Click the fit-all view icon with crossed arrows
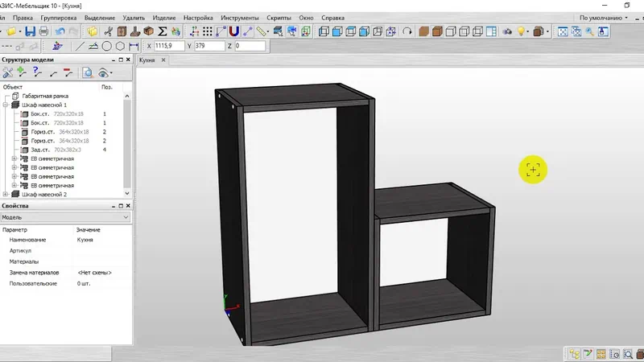 pyautogui.click(x=563, y=31)
